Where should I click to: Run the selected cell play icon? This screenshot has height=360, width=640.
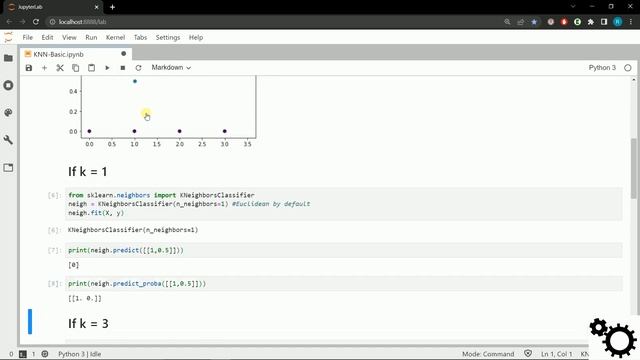pos(107,68)
